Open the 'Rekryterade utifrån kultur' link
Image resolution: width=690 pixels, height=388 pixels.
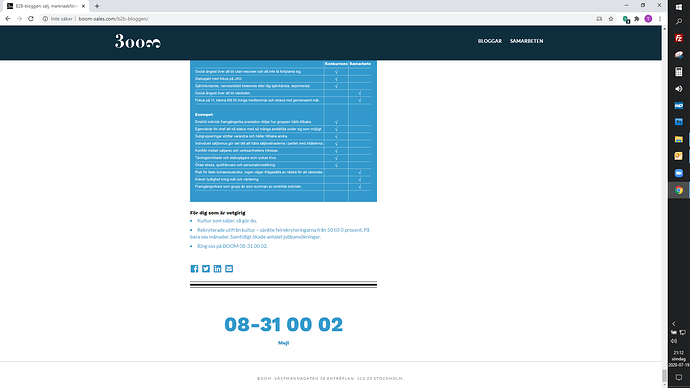(280, 233)
